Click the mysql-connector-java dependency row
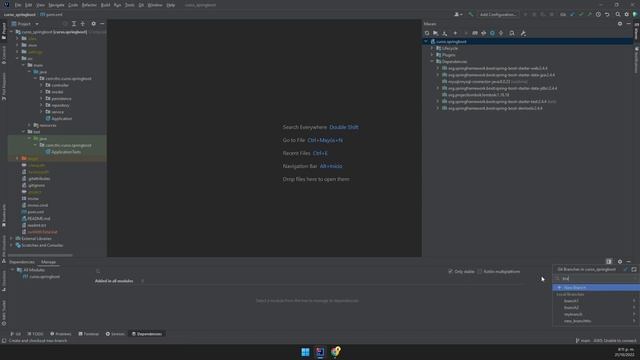Screen dimensions: 640x360 (484, 82)
